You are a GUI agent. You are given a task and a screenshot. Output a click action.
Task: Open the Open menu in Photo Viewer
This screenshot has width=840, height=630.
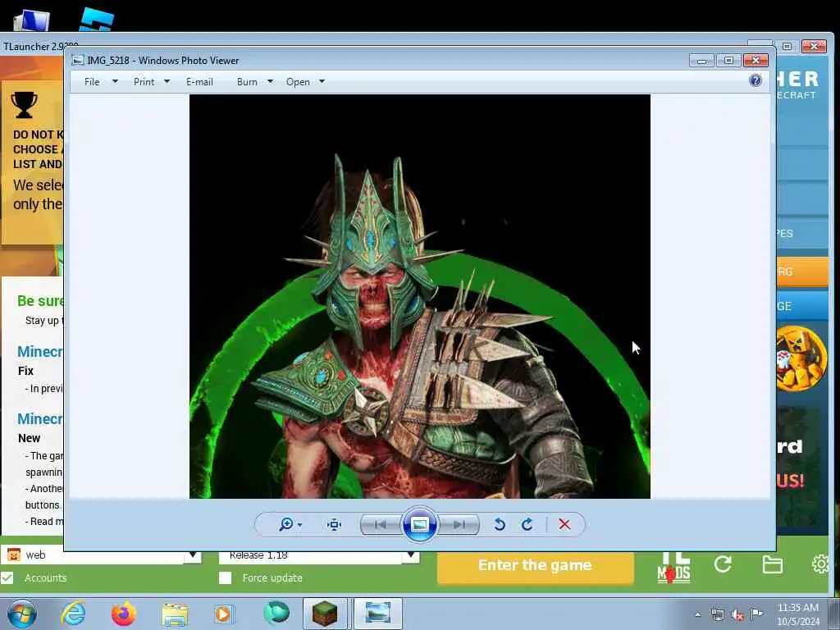(x=298, y=82)
